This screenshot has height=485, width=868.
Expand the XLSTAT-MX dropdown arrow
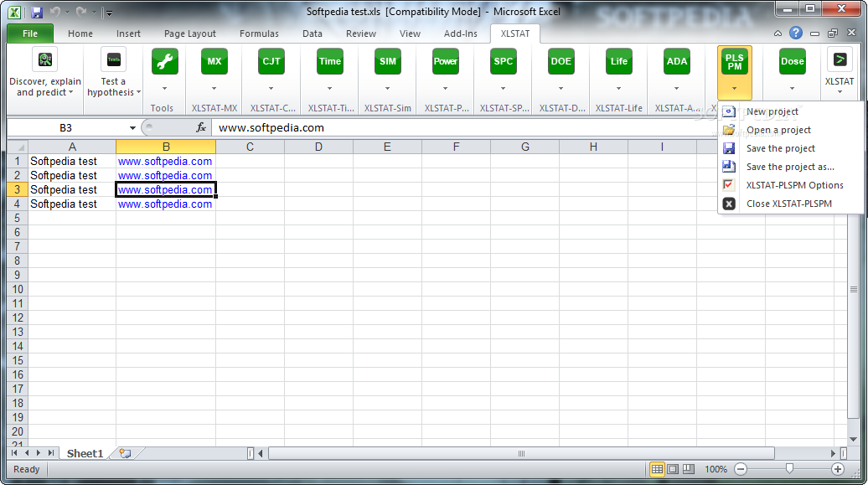[x=214, y=89]
